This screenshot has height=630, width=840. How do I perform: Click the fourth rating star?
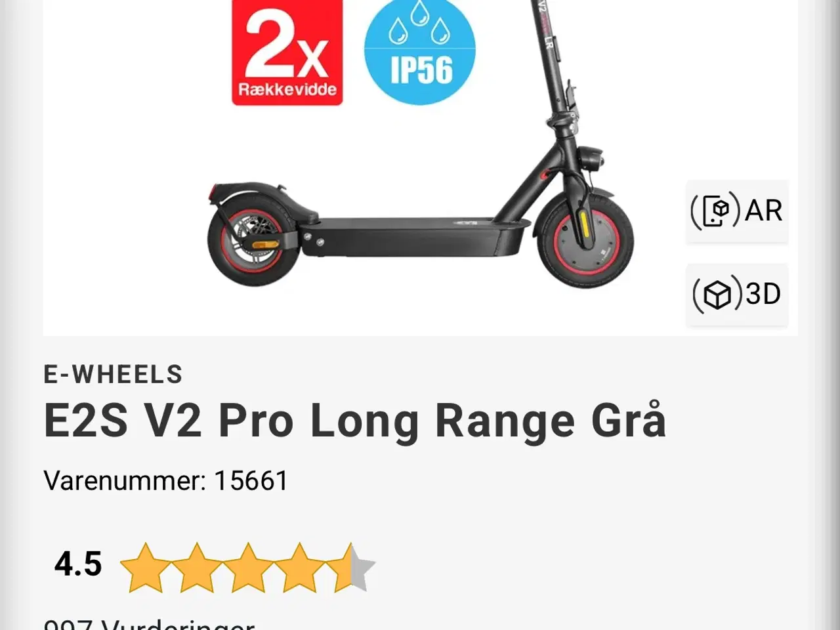pos(299,567)
